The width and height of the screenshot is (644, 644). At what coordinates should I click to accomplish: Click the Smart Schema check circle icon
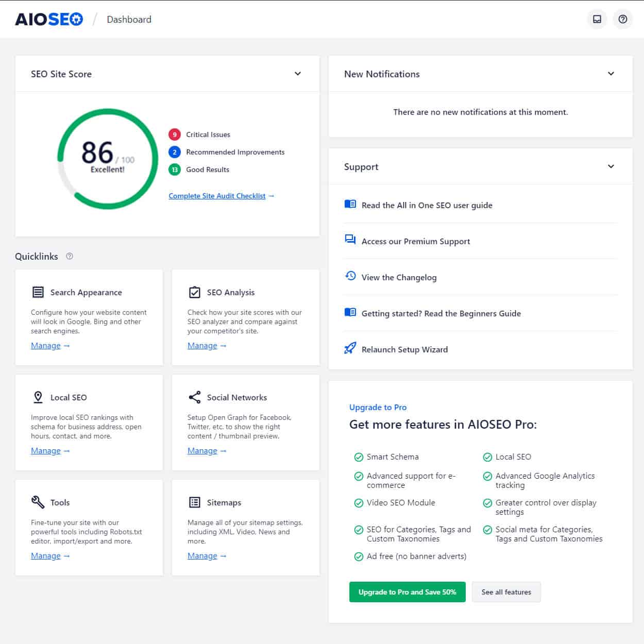click(x=359, y=457)
